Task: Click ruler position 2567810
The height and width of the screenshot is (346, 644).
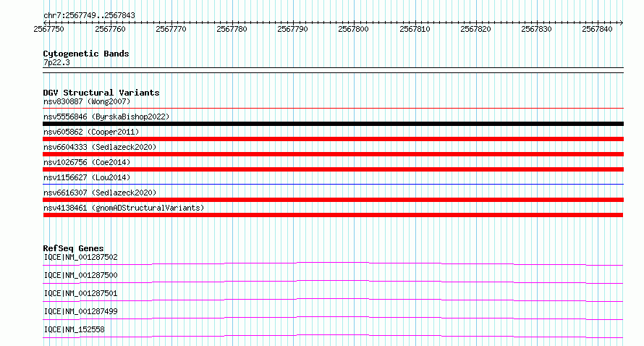Action: click(415, 29)
